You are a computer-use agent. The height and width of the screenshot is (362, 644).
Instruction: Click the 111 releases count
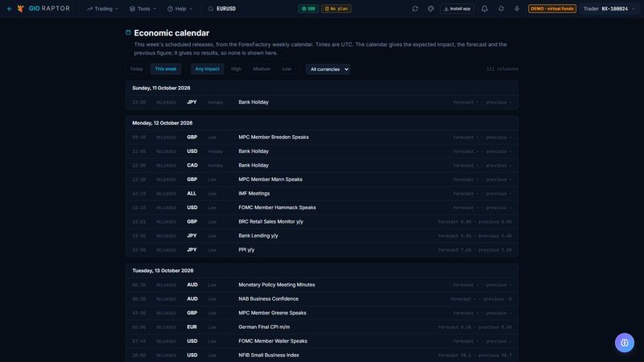(x=502, y=69)
